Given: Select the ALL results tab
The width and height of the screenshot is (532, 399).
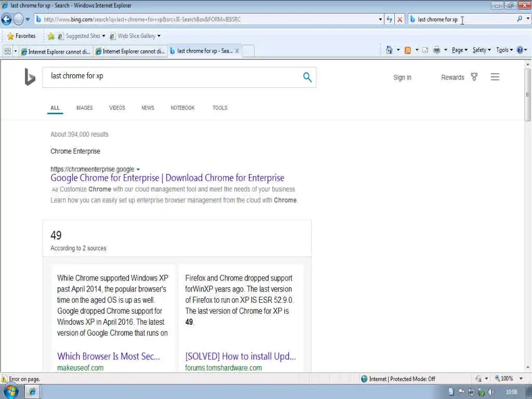Looking at the screenshot, I should click(55, 108).
